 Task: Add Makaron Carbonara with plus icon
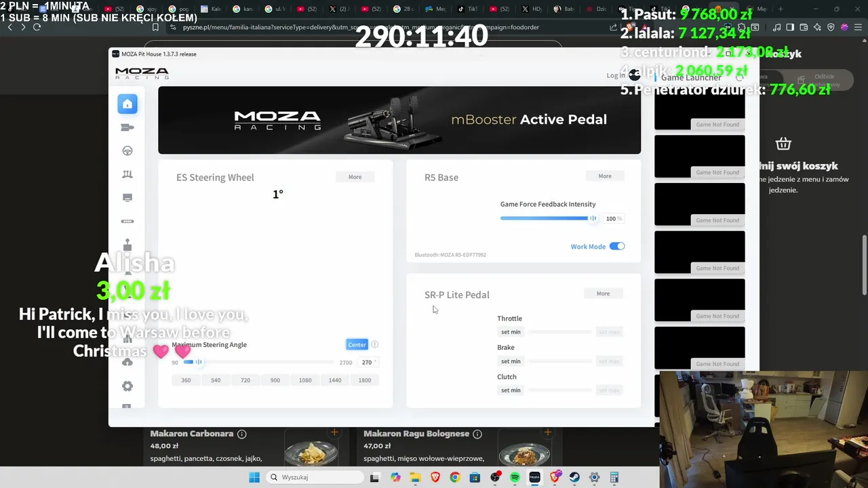(x=334, y=432)
